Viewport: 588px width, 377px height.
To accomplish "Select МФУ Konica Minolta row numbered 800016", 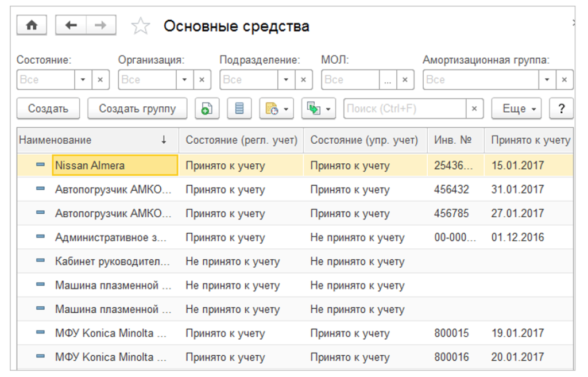I will click(x=295, y=357).
